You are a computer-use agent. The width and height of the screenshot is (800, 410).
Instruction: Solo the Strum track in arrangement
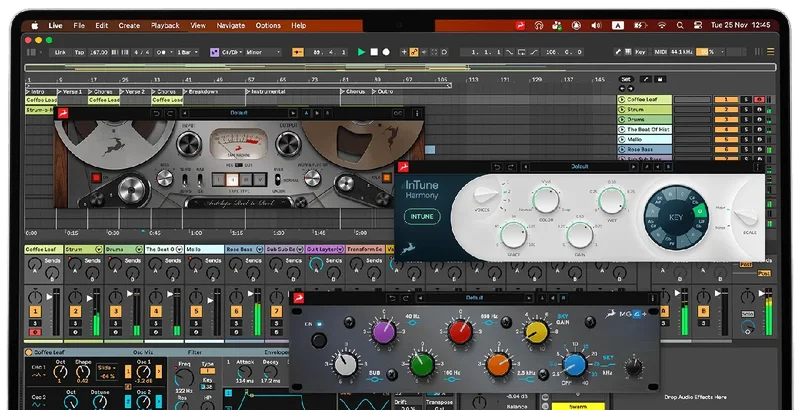pyautogui.click(x=746, y=110)
